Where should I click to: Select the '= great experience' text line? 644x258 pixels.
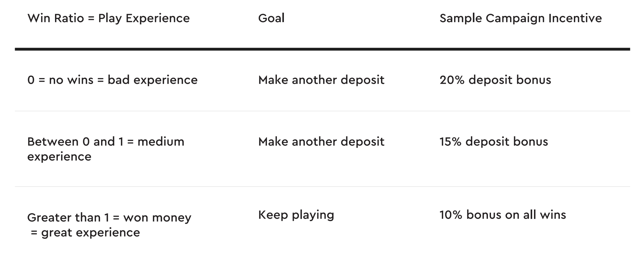pyautogui.click(x=85, y=233)
